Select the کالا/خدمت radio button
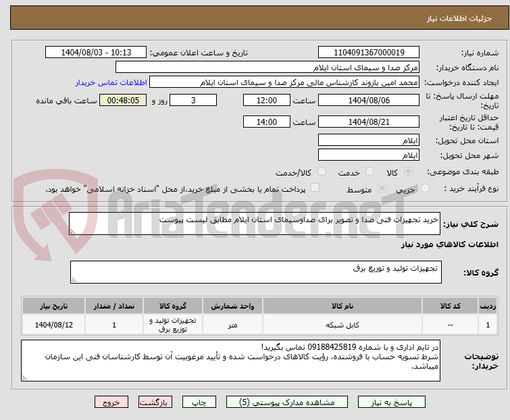510x420 pixels. (322, 171)
